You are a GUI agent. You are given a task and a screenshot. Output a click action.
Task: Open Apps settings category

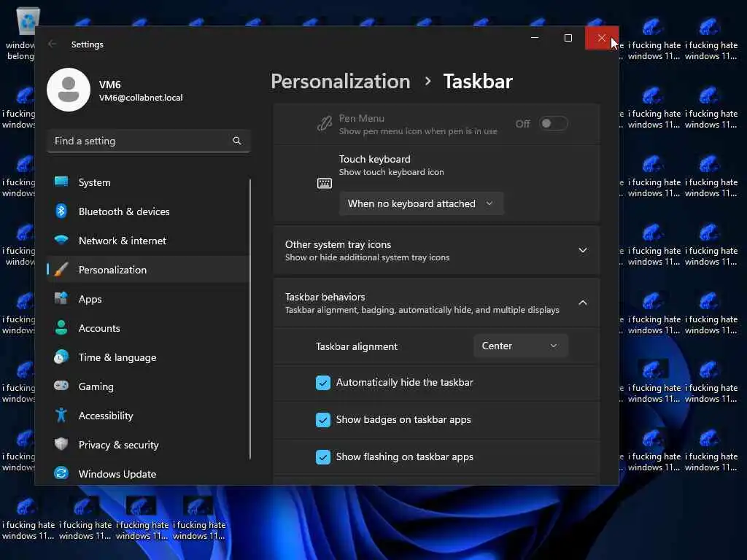[x=148, y=299]
